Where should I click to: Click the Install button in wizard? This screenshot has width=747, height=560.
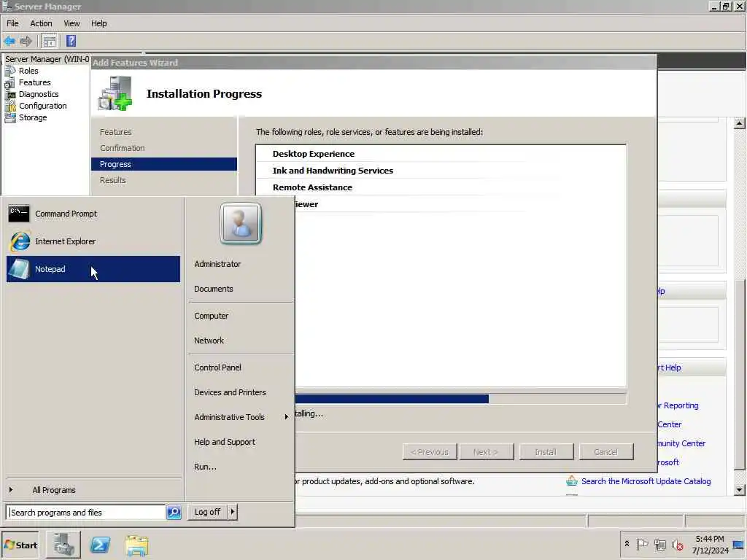pyautogui.click(x=546, y=452)
